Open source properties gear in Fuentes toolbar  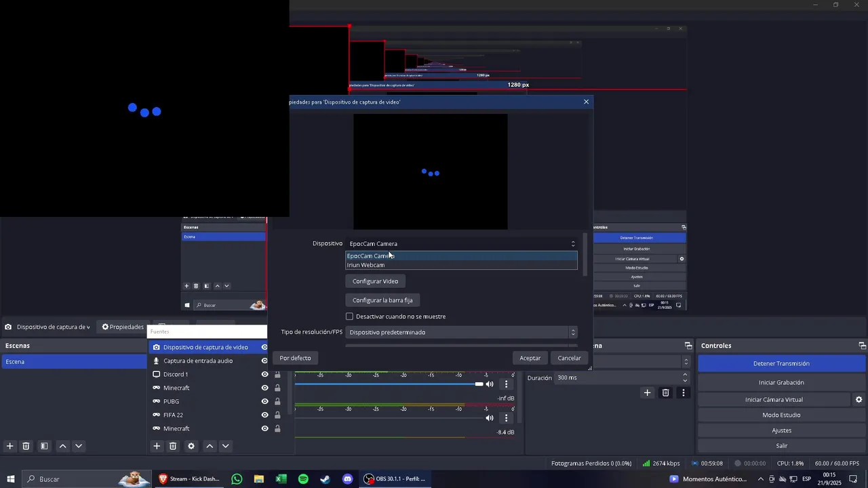(x=191, y=446)
